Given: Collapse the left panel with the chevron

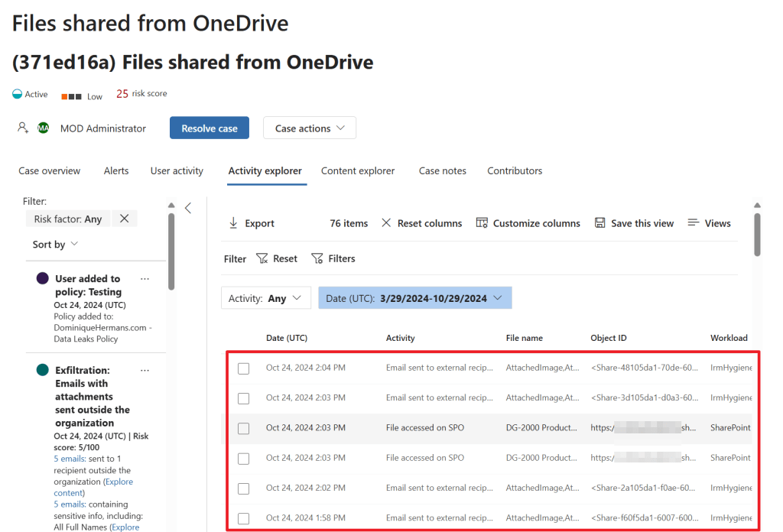Looking at the screenshot, I should [x=188, y=208].
